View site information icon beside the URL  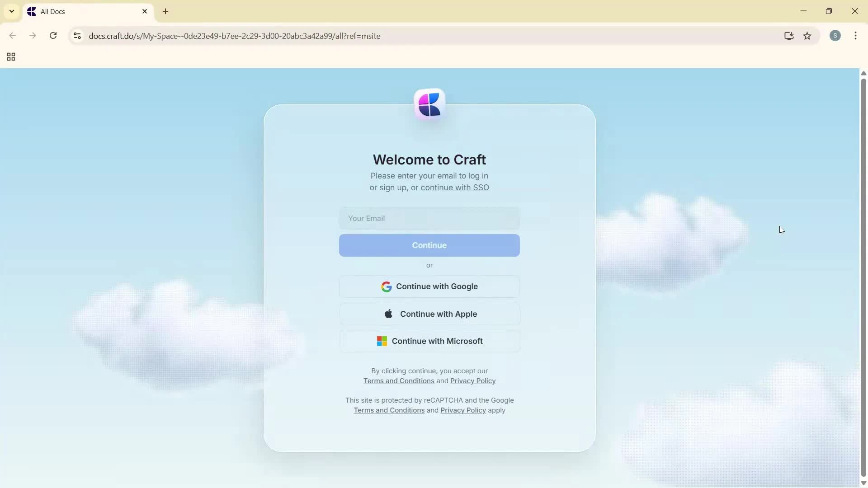coord(77,36)
